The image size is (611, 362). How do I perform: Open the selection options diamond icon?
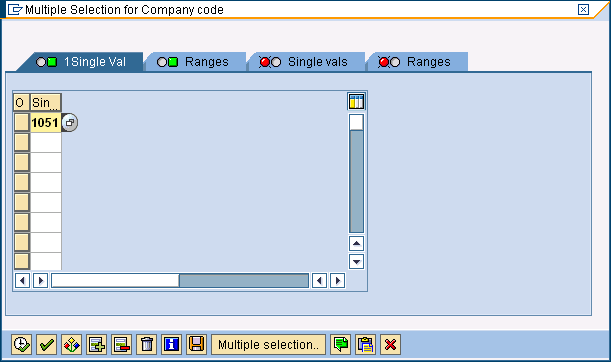(x=71, y=344)
